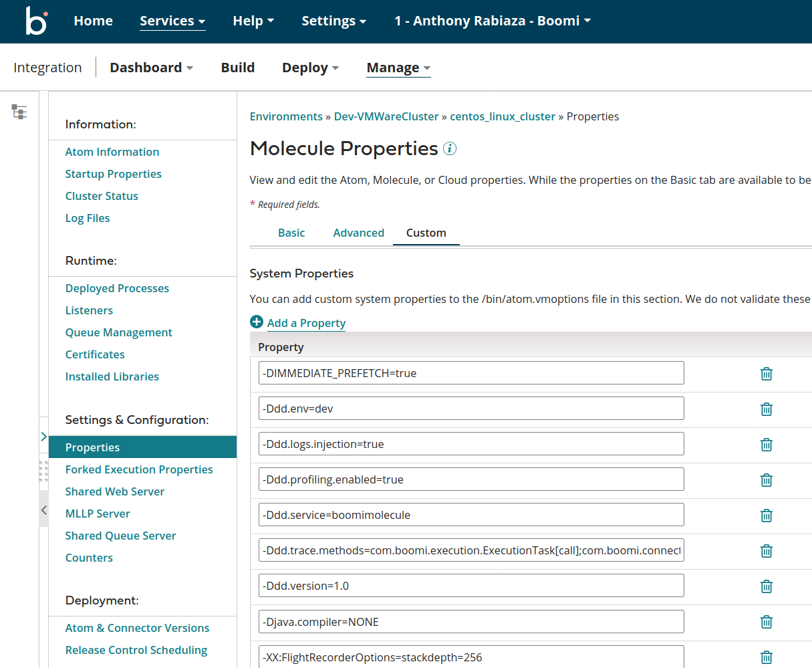812x668 pixels.
Task: Open the account selector Anthony Rabiaza dropdown
Action: pyautogui.click(x=493, y=21)
